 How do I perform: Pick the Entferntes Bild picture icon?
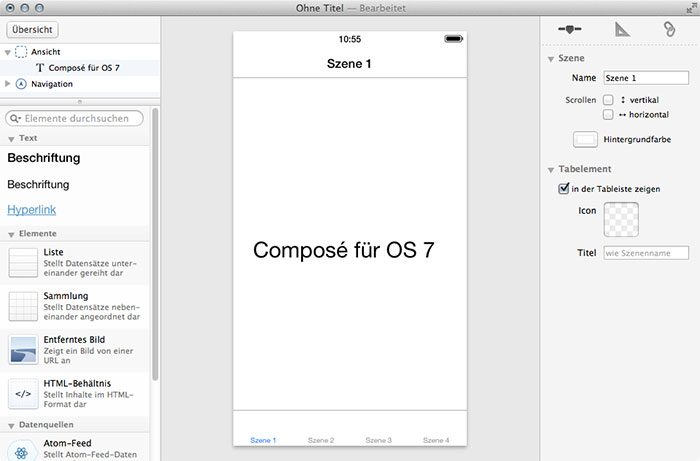[x=23, y=350]
